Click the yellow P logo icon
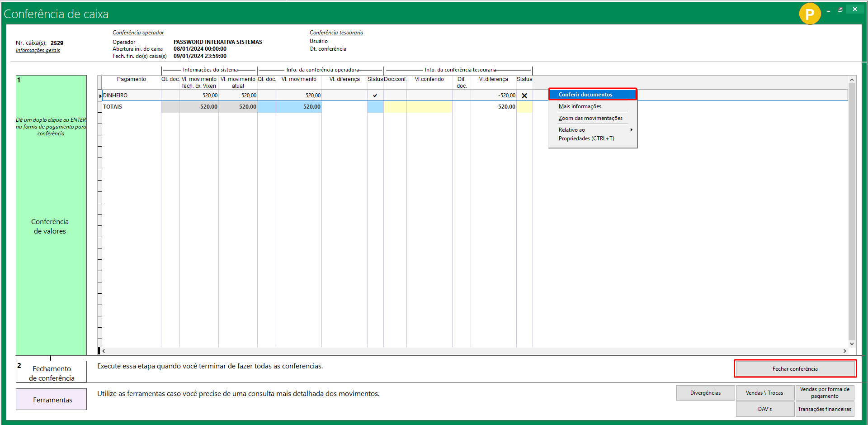This screenshot has width=868, height=425. tap(809, 14)
